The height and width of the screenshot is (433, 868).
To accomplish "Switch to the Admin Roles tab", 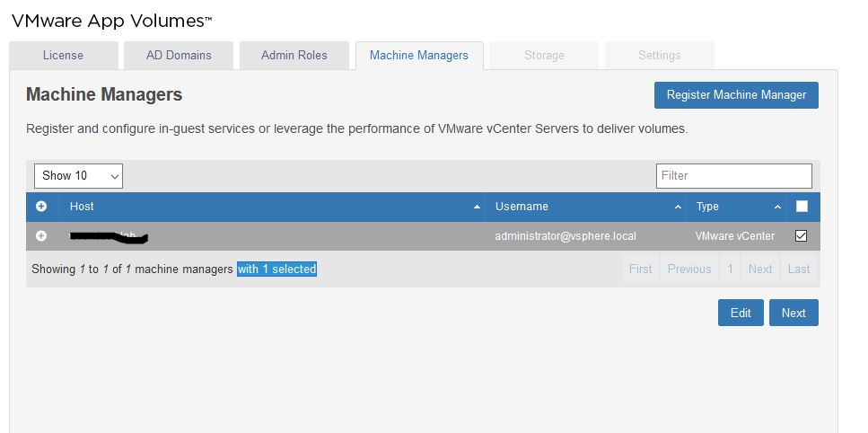I will pos(294,56).
